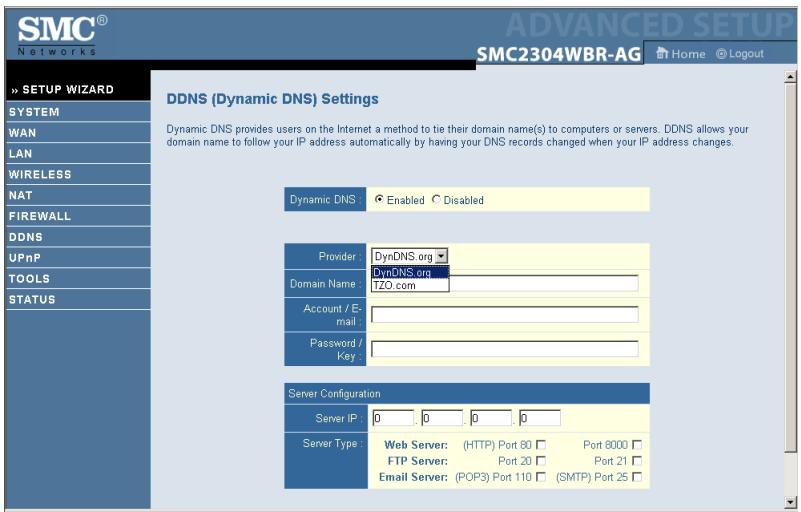Click the Server Configuration header text
Viewport: 801px width, 512px height.
(334, 393)
